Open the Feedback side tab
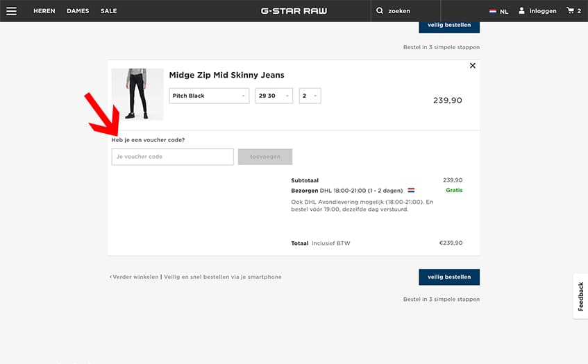Screen dimensions: 588x364 point(580,296)
